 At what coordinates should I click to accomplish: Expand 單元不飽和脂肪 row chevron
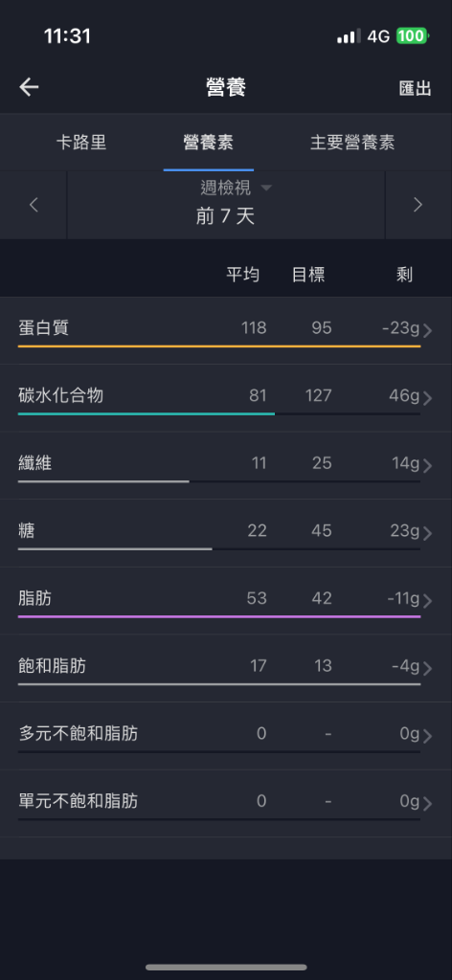coord(428,803)
